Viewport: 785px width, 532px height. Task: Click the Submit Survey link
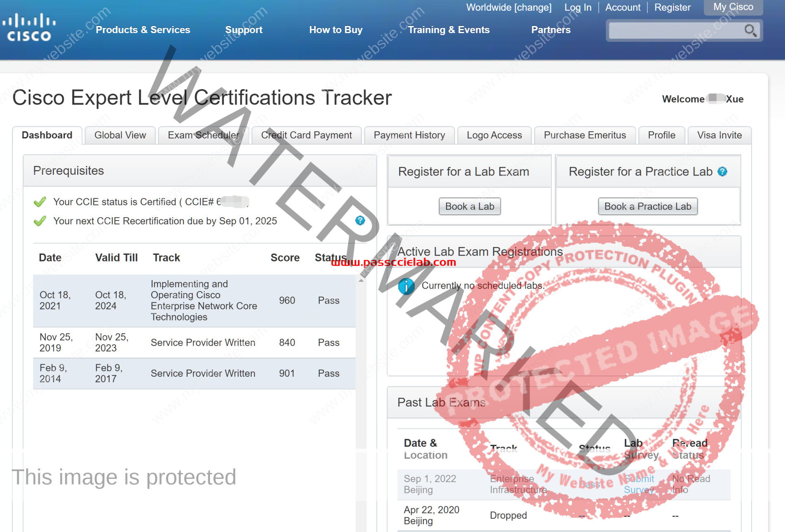tap(639, 484)
